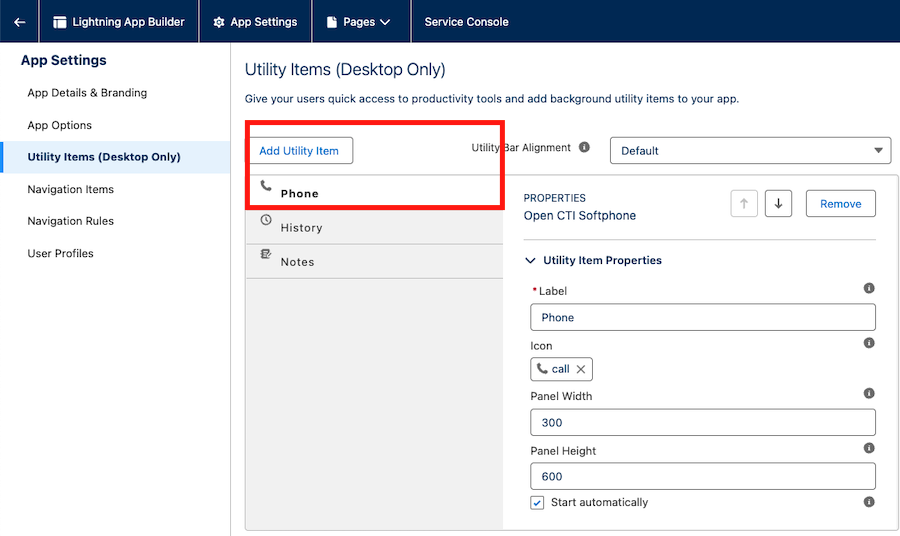Move utility item down with arrow button
The image size is (900, 536).
[778, 203]
